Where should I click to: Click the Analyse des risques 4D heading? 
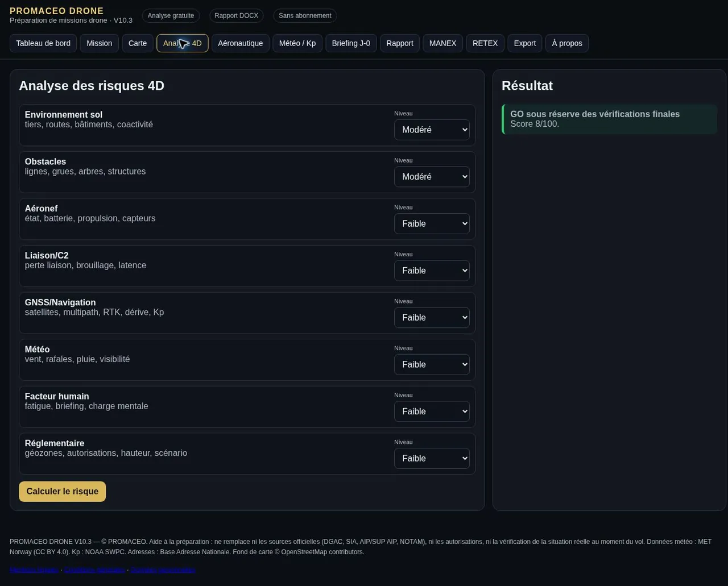(x=92, y=86)
